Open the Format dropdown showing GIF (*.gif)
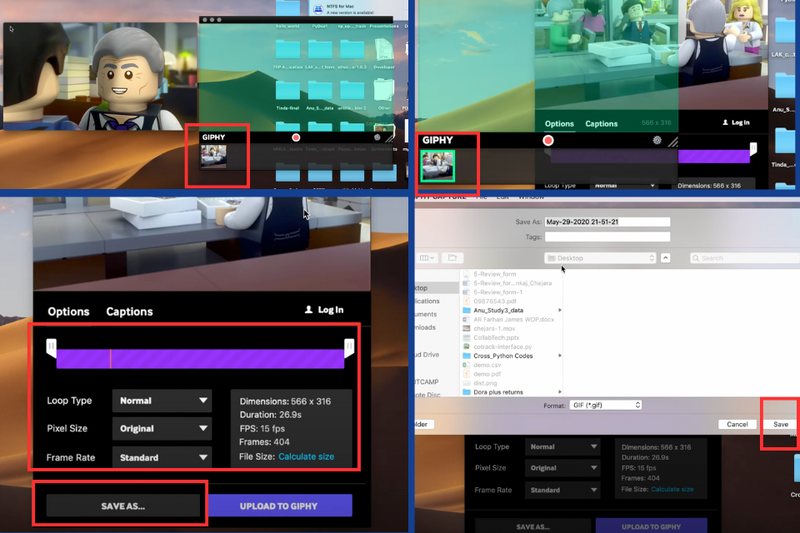 click(x=605, y=405)
